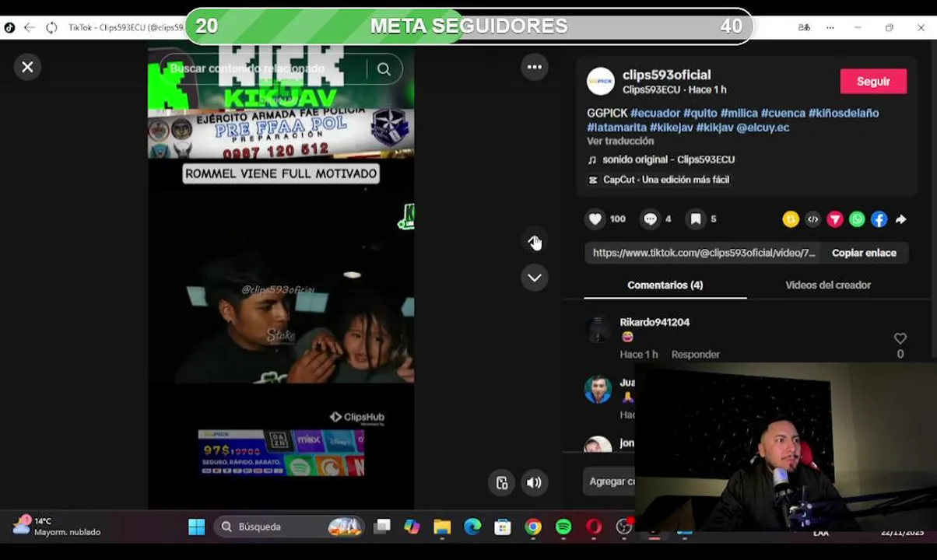The image size is (937, 560).
Task: Open the clips593oficial username link
Action: click(x=666, y=75)
